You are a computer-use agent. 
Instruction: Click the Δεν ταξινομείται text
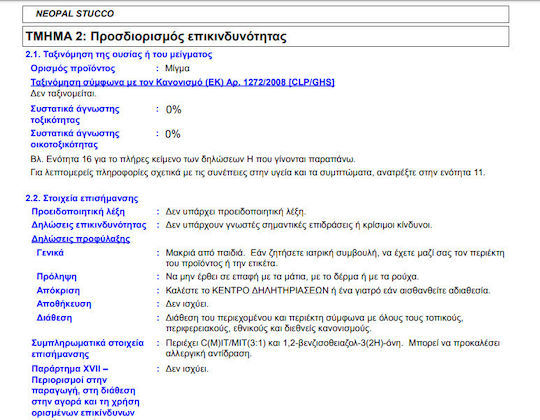tap(63, 94)
